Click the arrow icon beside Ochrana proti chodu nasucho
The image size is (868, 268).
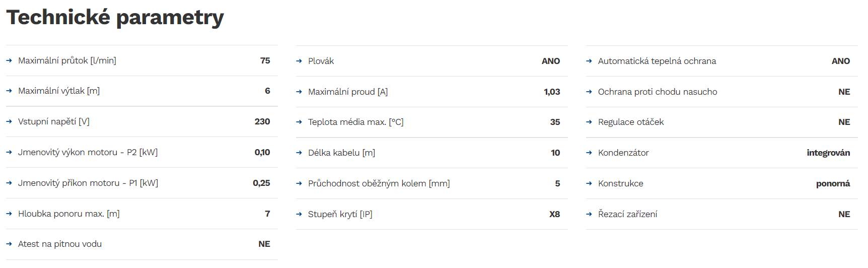coord(589,92)
